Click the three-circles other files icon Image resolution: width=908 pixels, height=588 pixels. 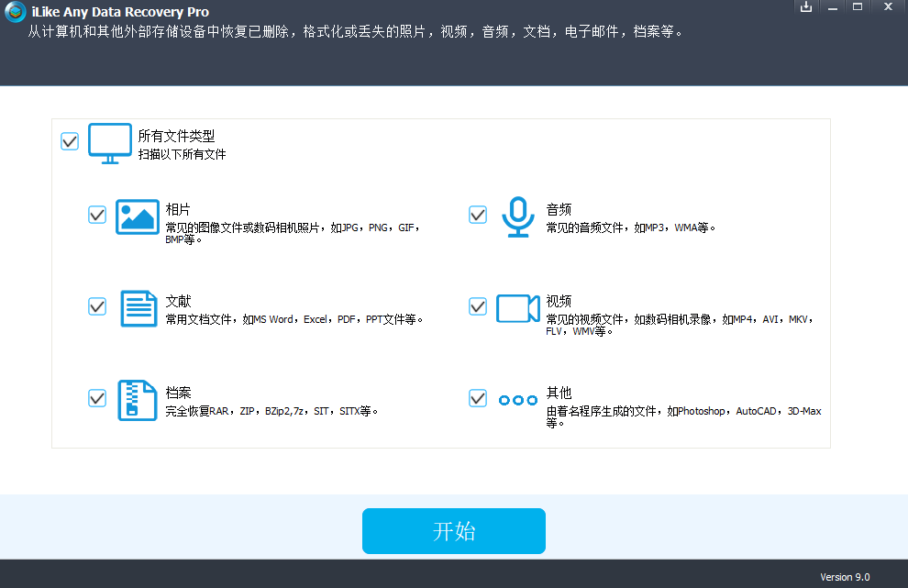point(517,400)
